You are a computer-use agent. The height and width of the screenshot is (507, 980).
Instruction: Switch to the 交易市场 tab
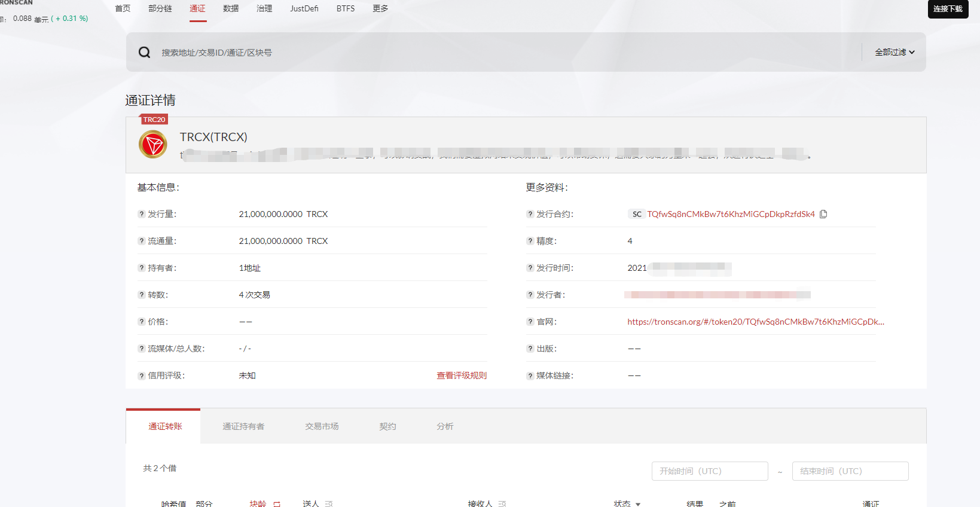click(322, 426)
